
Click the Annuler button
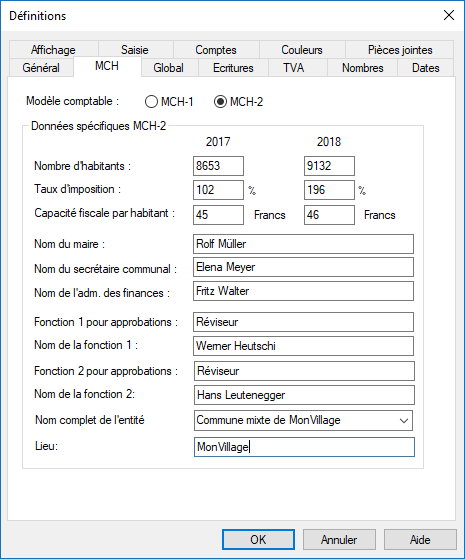[x=339, y=539]
